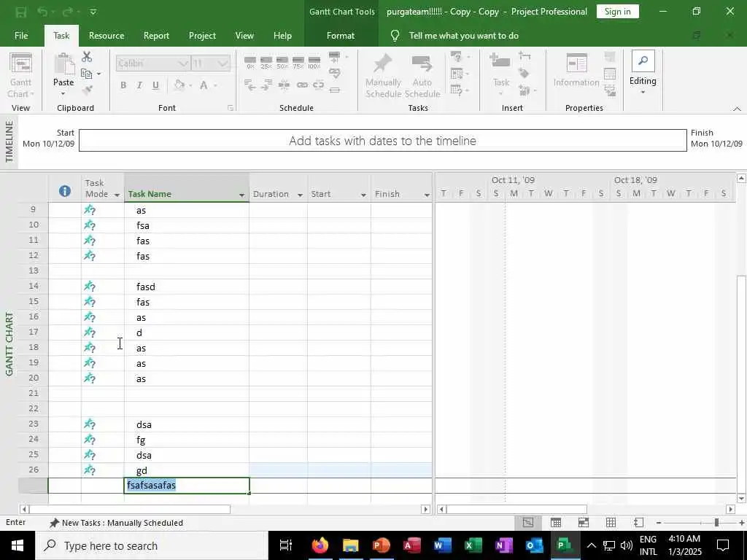The height and width of the screenshot is (560, 747).
Task: Click the Manually Schedule pin icon
Action: 383,76
